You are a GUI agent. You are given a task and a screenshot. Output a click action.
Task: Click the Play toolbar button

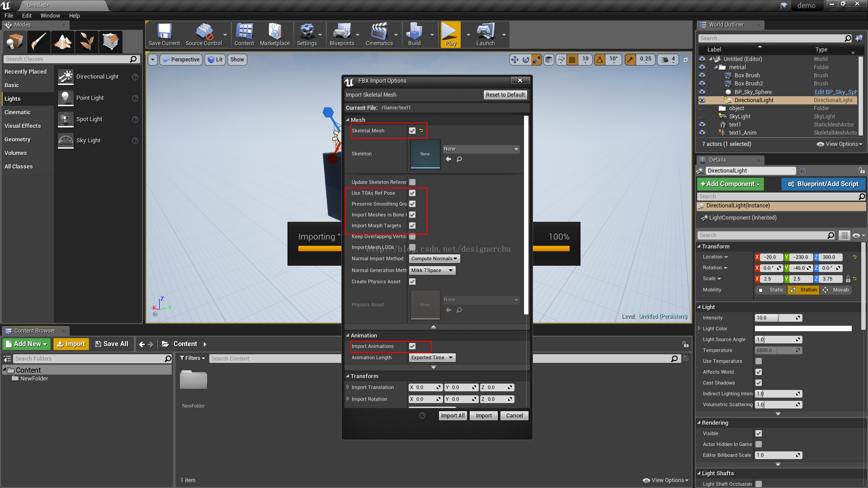pyautogui.click(x=451, y=34)
